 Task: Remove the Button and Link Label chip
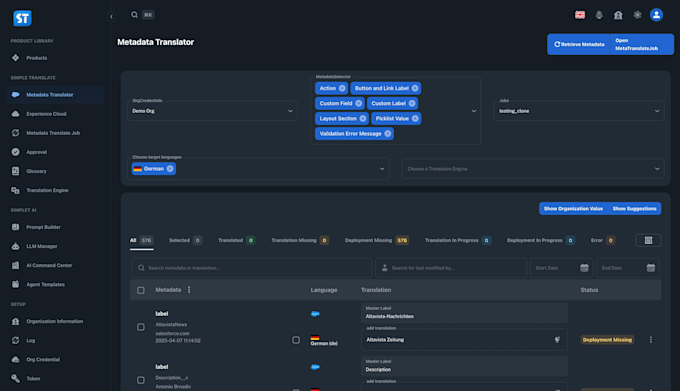[x=415, y=88]
